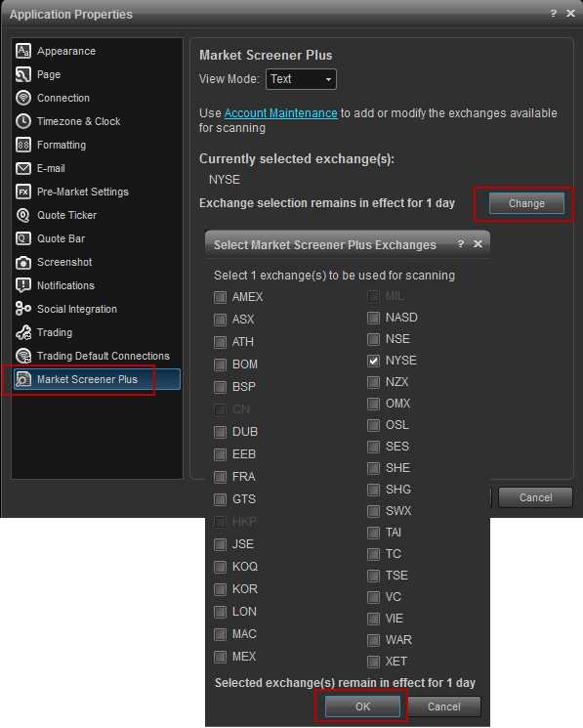Uncheck the NYSE exchange checkbox

tap(373, 361)
